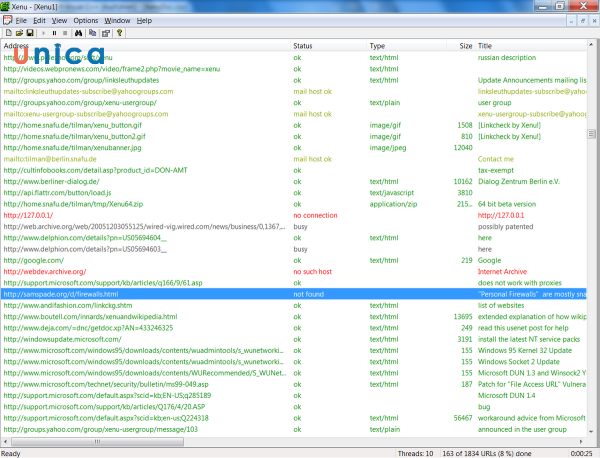Click the Help lightbulb toolbar icon
Viewport: 600px width, 458px height.
pyautogui.click(x=118, y=32)
